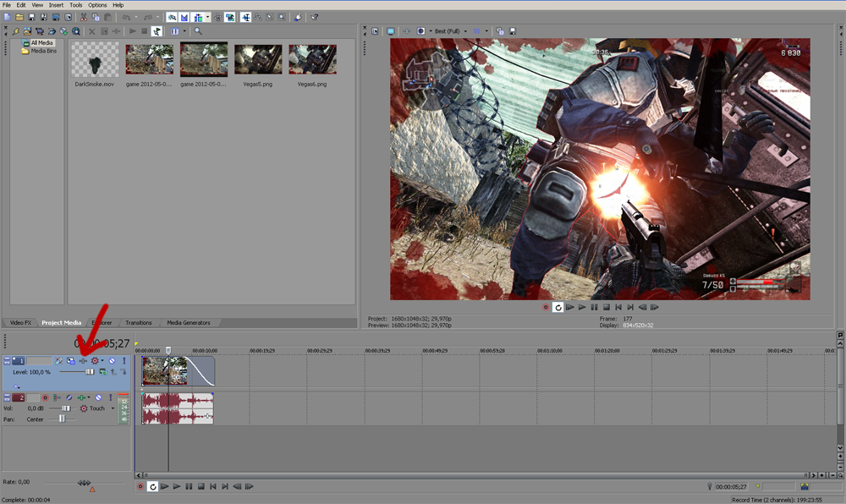The image size is (846, 504).
Task: Mute audio track 2
Action: click(99, 397)
